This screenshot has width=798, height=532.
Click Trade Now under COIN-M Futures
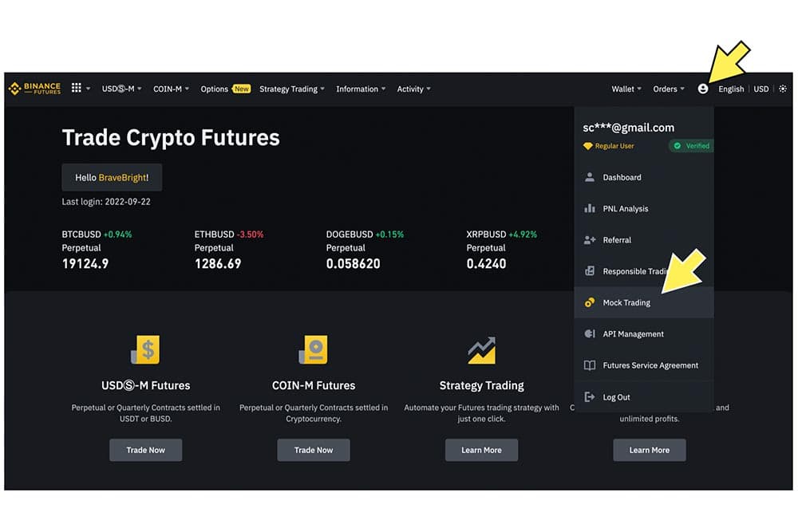tap(314, 450)
